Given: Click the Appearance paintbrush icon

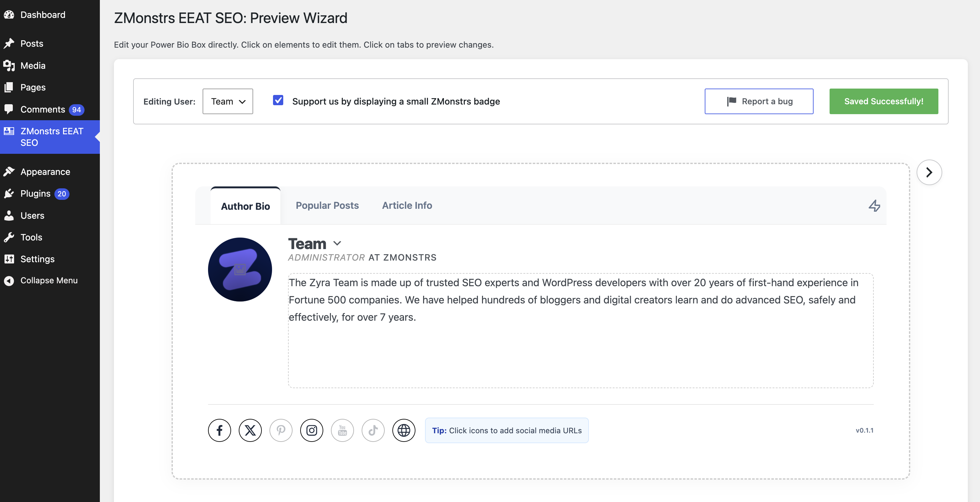Looking at the screenshot, I should tap(9, 171).
